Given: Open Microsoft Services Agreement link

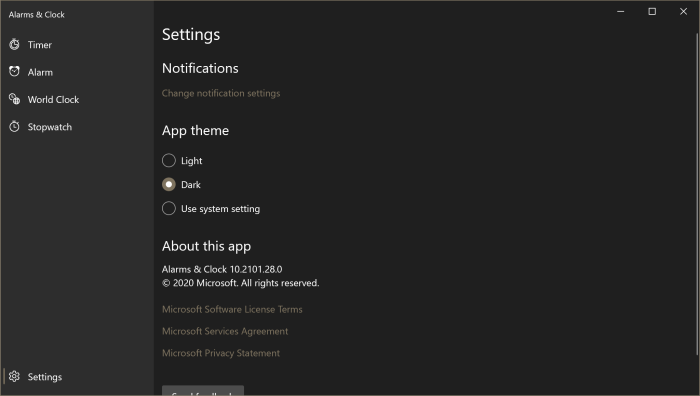Looking at the screenshot, I should click(x=225, y=331).
